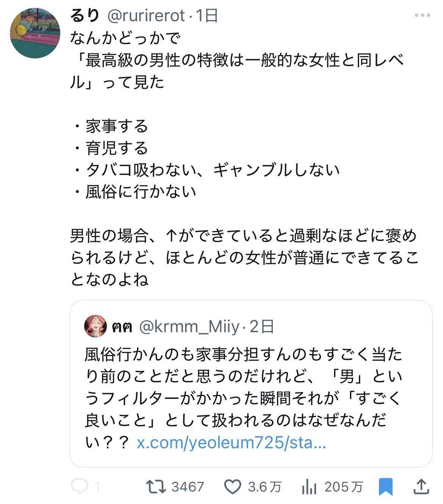Open view analytics bar chart icon
The width and height of the screenshot is (443, 504).
[x=309, y=487]
